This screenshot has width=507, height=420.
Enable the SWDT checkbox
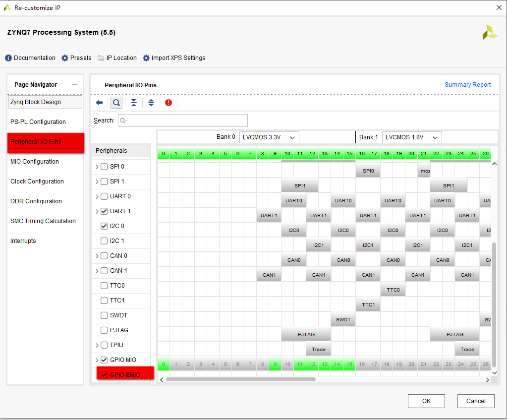click(104, 315)
